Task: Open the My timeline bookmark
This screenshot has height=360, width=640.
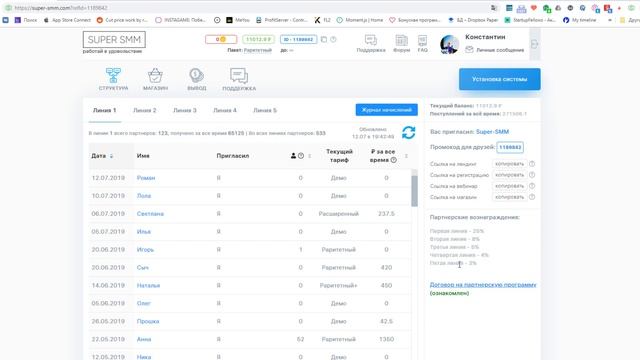Action: click(580, 20)
